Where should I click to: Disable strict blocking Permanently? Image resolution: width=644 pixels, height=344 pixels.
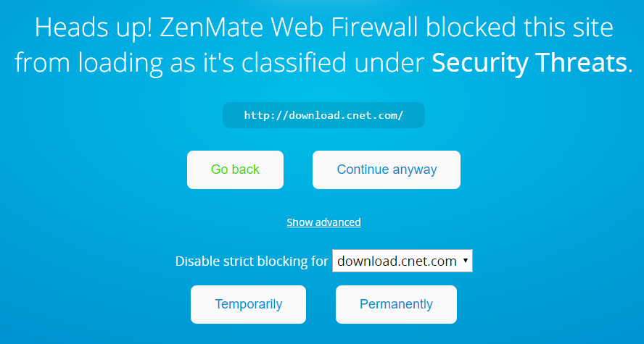click(396, 304)
